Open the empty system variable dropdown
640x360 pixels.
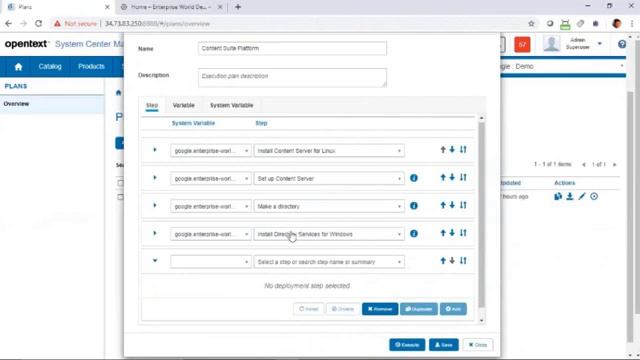point(211,262)
